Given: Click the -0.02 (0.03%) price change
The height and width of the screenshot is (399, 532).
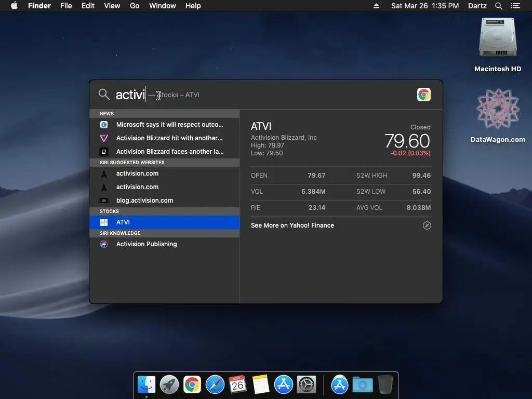Looking at the screenshot, I should [410, 153].
